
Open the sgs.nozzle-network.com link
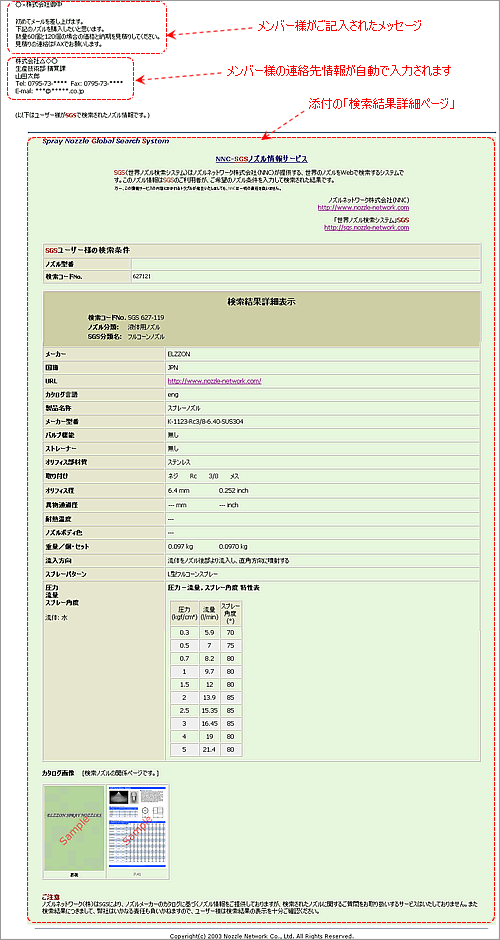click(367, 227)
